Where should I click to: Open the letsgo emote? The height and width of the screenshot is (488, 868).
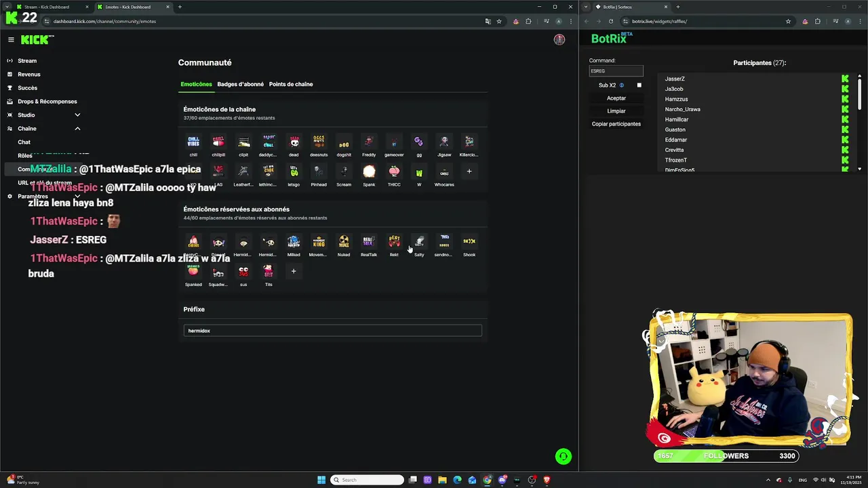[294, 171]
